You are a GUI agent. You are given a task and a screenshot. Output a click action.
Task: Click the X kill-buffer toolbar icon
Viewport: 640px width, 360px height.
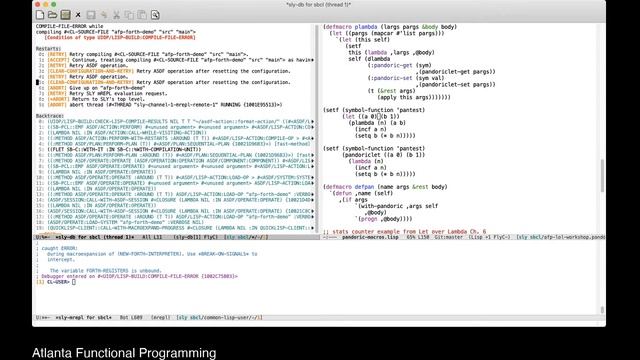[78, 15]
